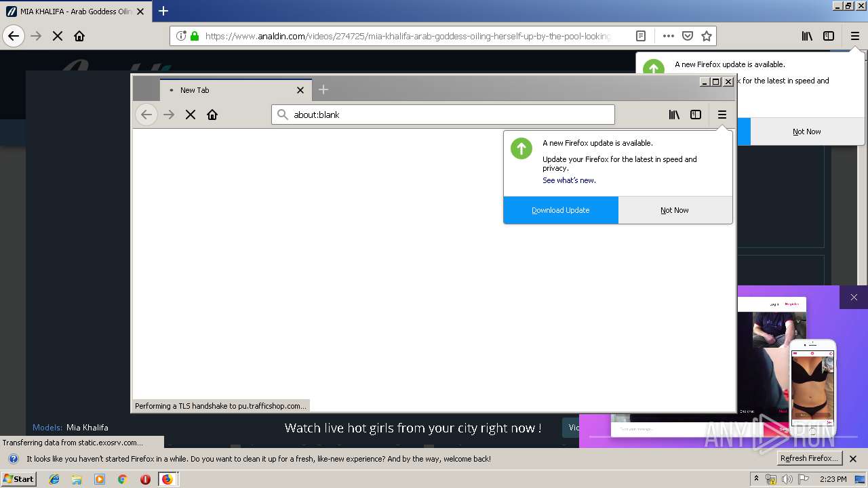Open the volume control in system tray
Screen dimensions: 868x488
pos(787,479)
